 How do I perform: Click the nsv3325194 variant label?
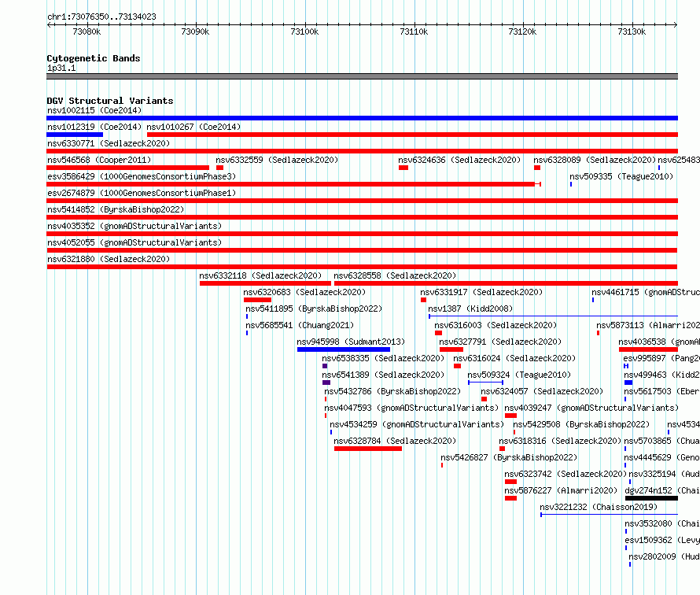point(665,474)
